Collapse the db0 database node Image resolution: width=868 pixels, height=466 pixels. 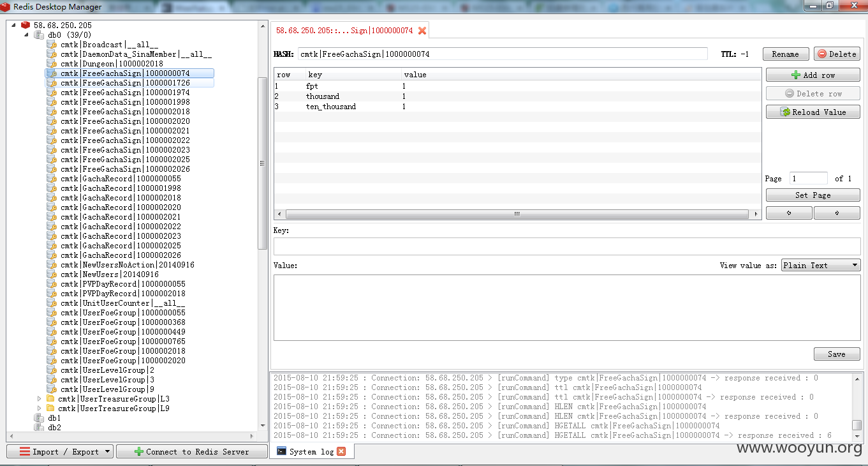pyautogui.click(x=27, y=34)
